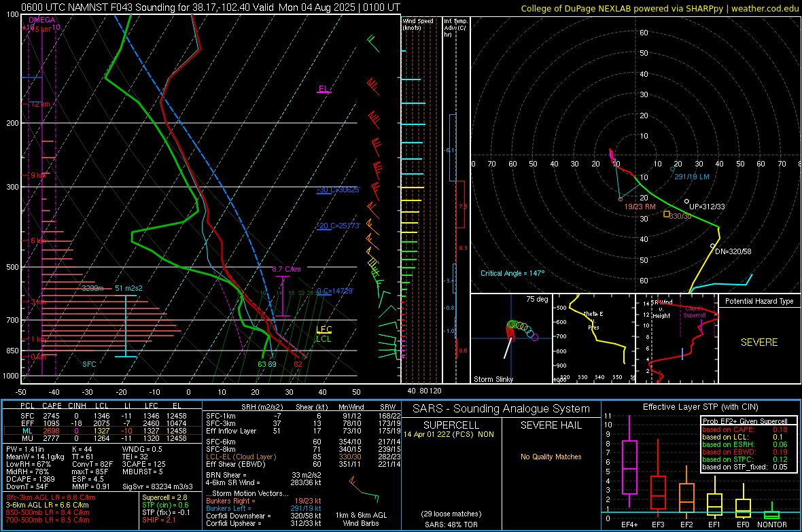Click the 291/19 LM storm motion marker

(x=673, y=169)
